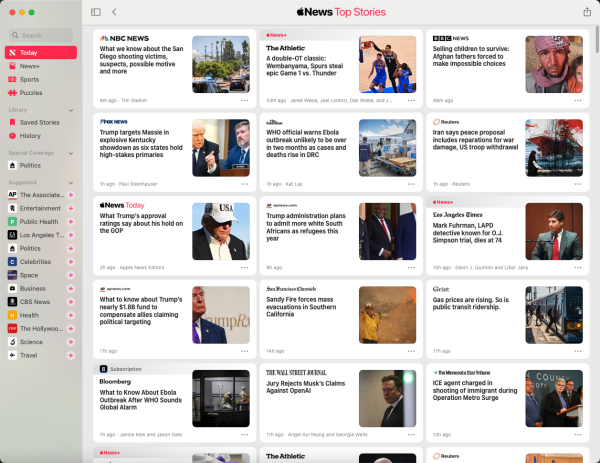Follow Celebrities with its plus button
Image resolution: width=600 pixels, height=463 pixels.
[71, 262]
